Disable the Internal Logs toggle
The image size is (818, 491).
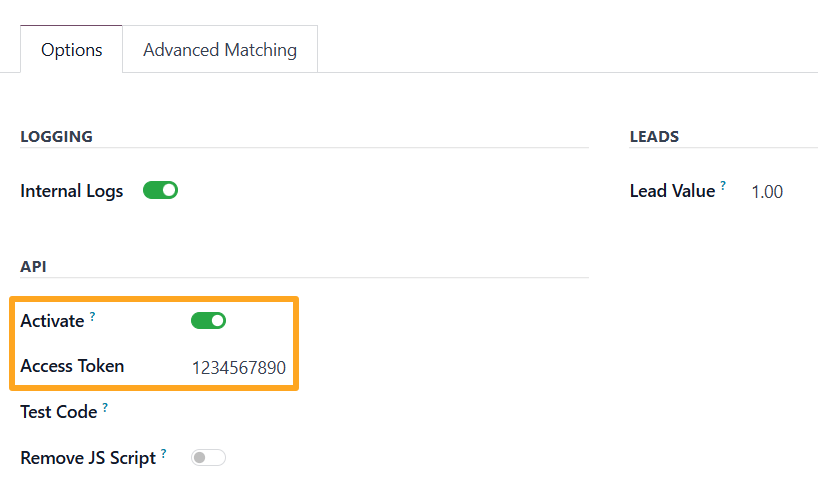160,190
